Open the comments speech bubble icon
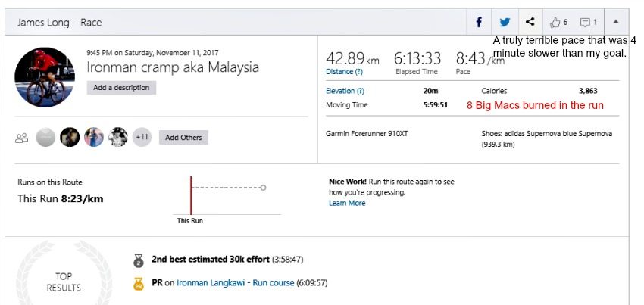The width and height of the screenshot is (644, 305). point(589,22)
